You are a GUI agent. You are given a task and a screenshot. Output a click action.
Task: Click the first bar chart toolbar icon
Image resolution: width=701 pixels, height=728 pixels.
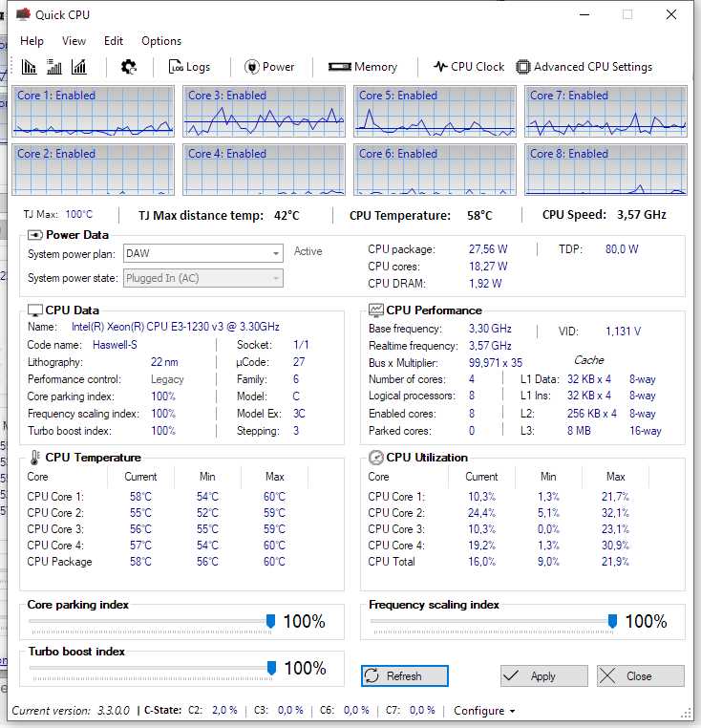(29, 67)
